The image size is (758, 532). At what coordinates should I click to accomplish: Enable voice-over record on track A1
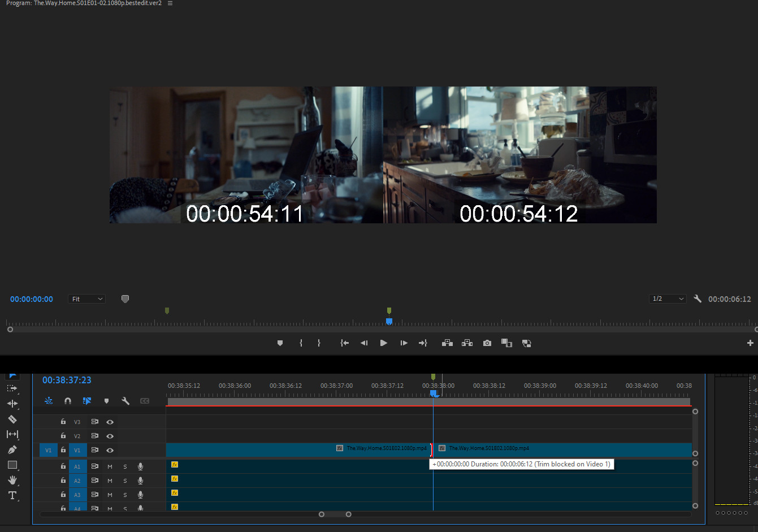(x=140, y=466)
